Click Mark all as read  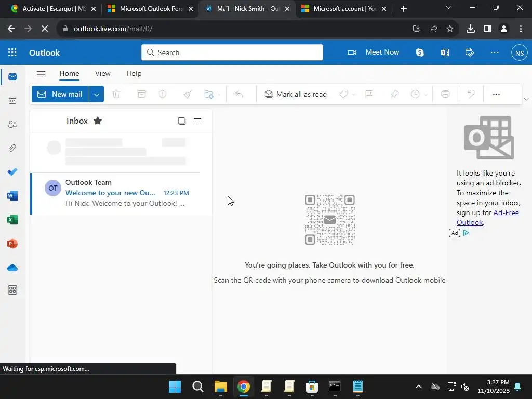[x=296, y=94]
